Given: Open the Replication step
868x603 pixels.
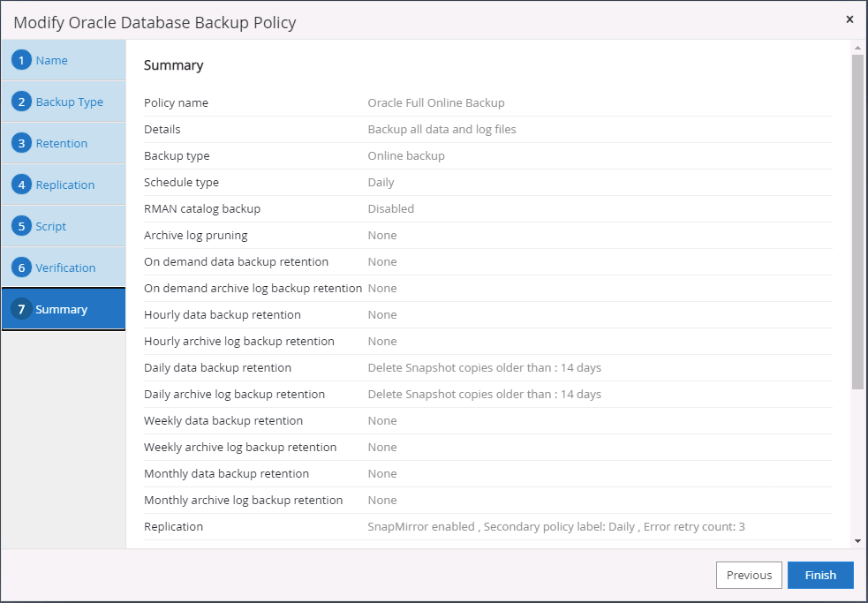Looking at the screenshot, I should [x=65, y=185].
